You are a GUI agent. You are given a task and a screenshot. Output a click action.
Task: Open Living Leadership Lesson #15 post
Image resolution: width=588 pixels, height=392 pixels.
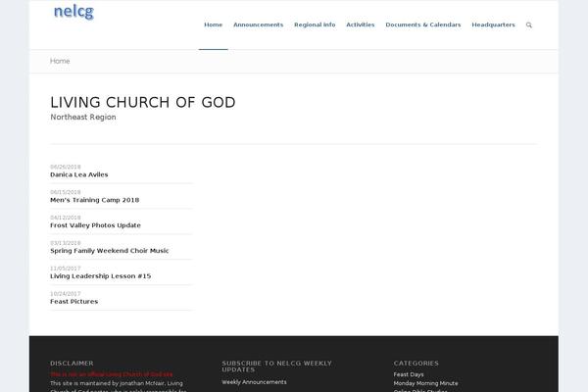[101, 276]
